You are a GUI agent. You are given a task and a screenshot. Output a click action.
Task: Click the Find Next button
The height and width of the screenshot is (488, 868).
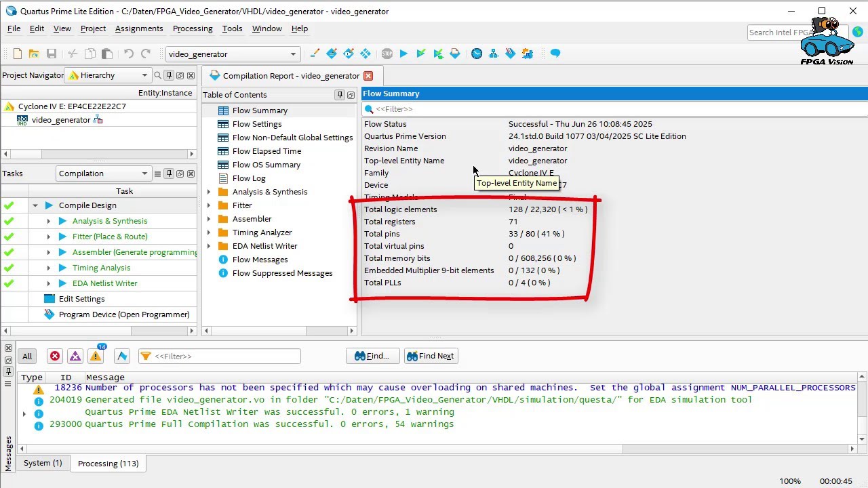[x=431, y=356]
